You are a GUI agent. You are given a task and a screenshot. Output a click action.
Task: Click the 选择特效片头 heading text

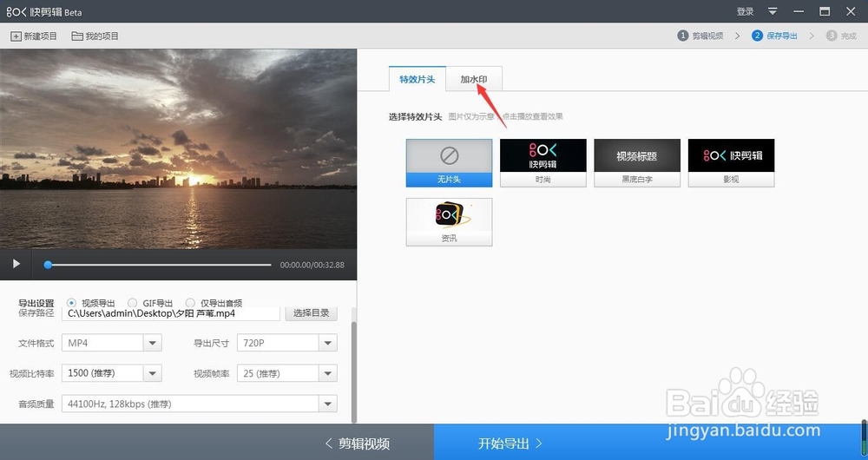415,117
